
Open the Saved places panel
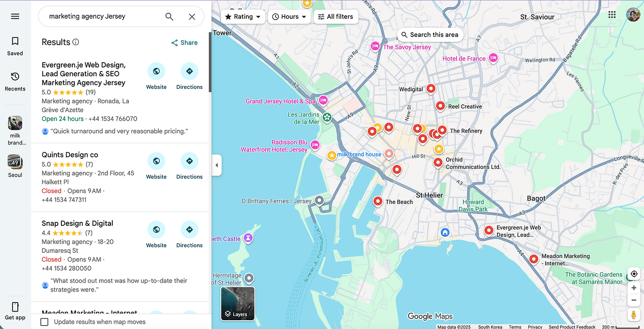pos(14,46)
